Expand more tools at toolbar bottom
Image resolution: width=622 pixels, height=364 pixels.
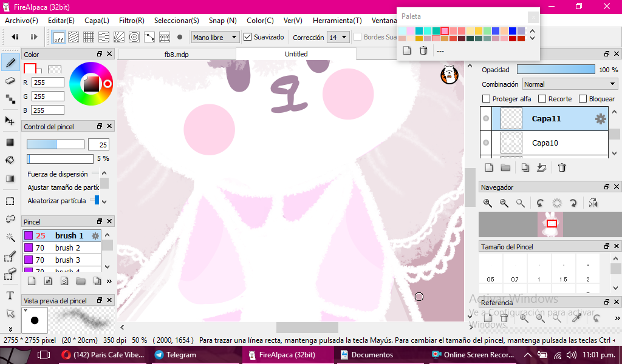pos(10,329)
